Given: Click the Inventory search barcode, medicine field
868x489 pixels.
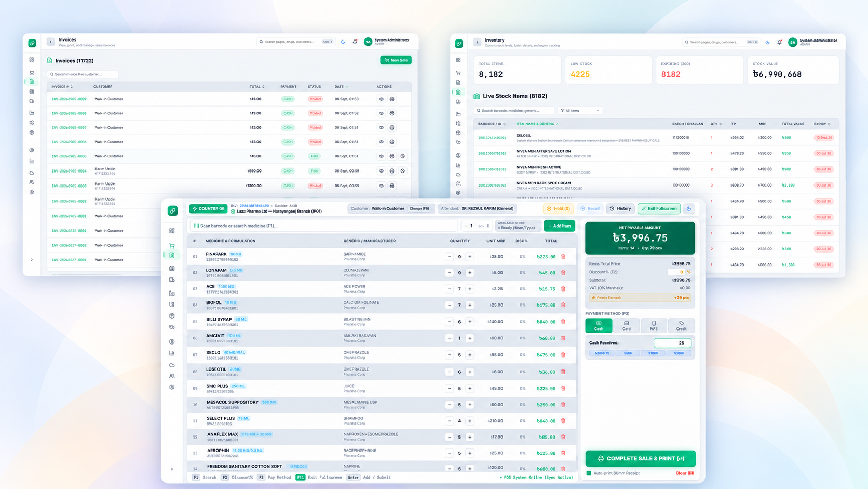Looking at the screenshot, I should click(514, 111).
